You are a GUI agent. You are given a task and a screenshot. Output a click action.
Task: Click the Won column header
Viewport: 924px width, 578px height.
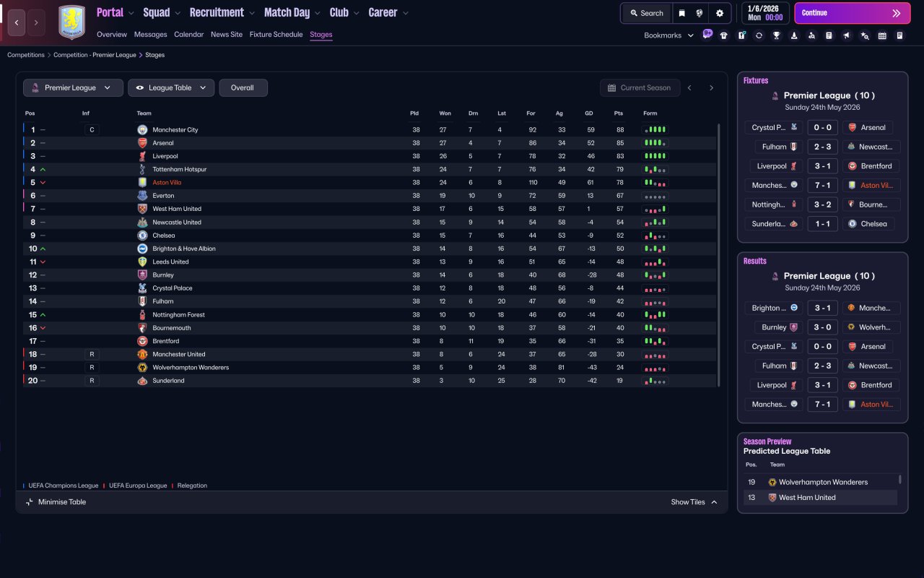point(445,113)
